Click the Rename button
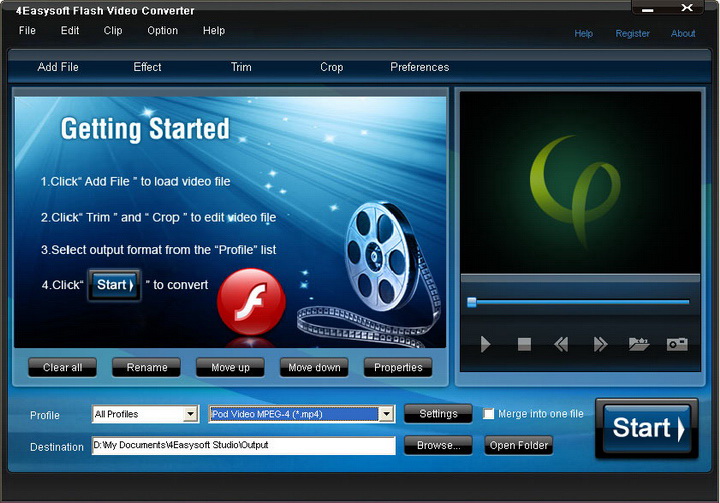720x503 pixels. coord(146,367)
